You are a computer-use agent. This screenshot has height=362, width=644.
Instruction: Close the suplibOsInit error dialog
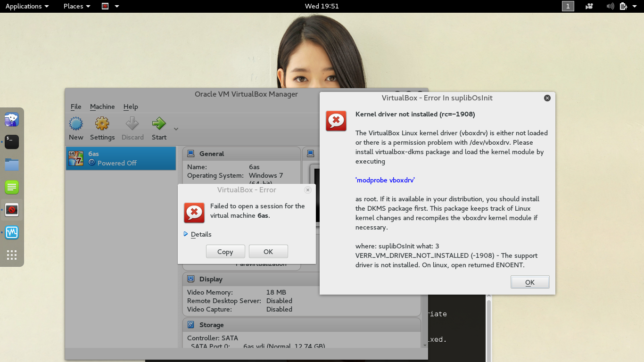tap(547, 98)
